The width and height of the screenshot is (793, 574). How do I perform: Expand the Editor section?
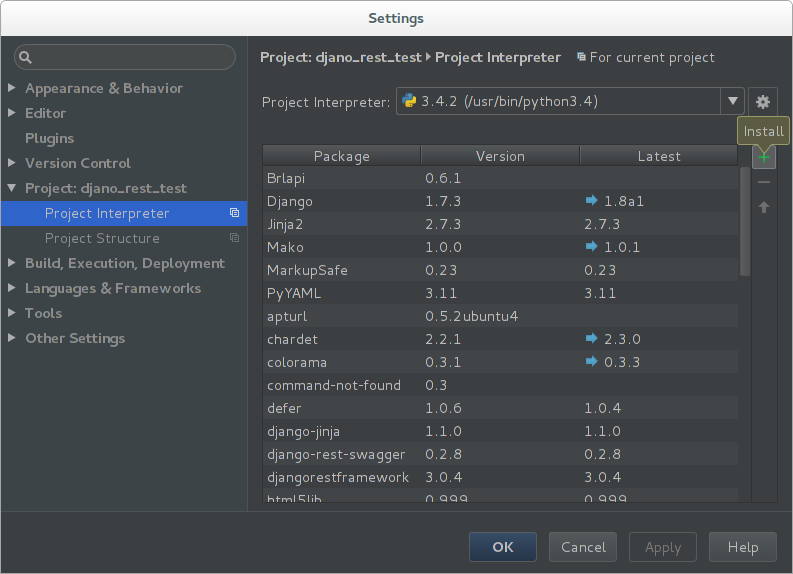(12, 113)
